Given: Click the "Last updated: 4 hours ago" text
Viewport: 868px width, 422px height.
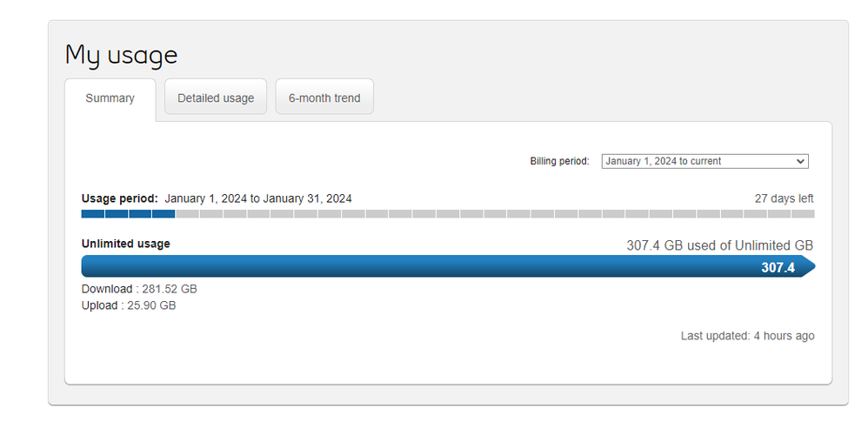Looking at the screenshot, I should [x=747, y=336].
